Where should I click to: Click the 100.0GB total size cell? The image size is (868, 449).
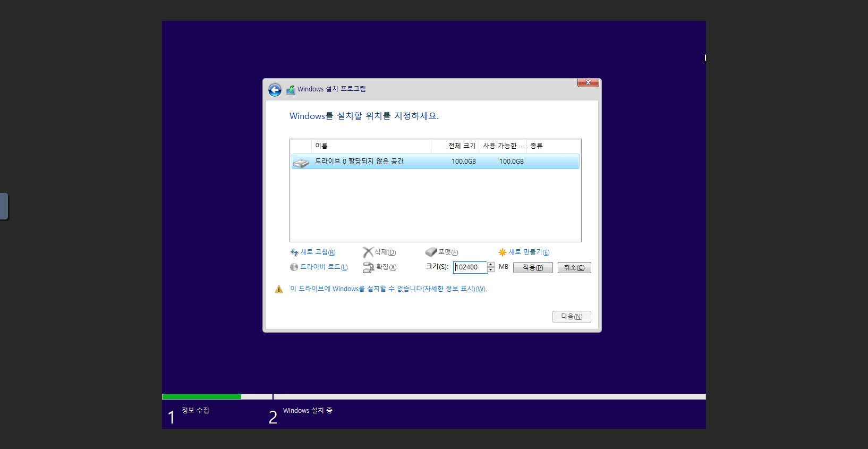pyautogui.click(x=464, y=162)
